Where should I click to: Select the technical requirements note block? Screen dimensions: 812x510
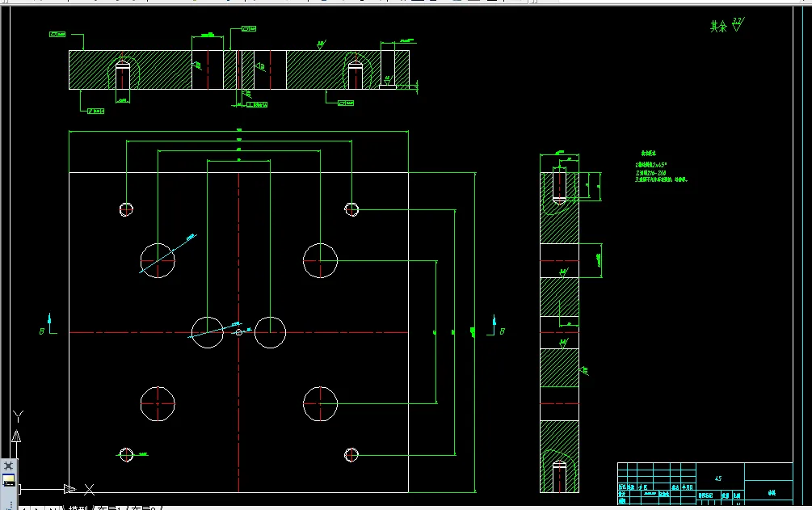coord(661,166)
